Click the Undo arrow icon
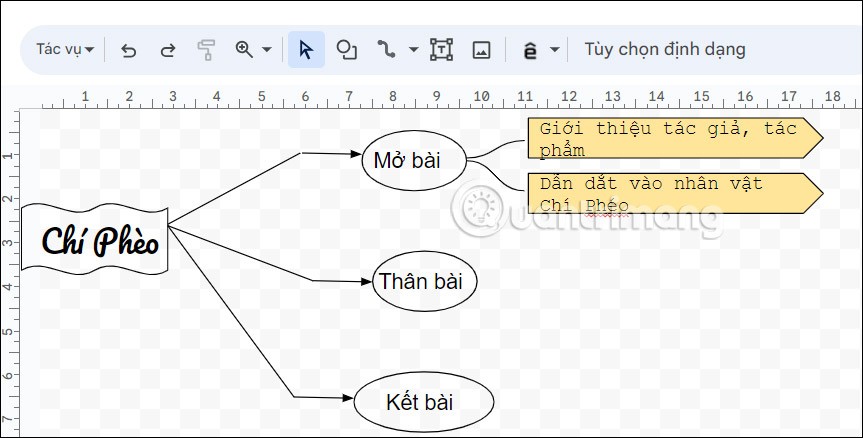This screenshot has width=863, height=438. (x=128, y=50)
